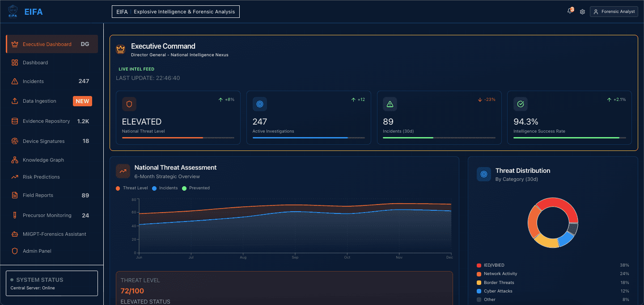Image resolution: width=644 pixels, height=305 pixels.
Task: Click the NEW badge on Data Ingestion
Action: 82,101
